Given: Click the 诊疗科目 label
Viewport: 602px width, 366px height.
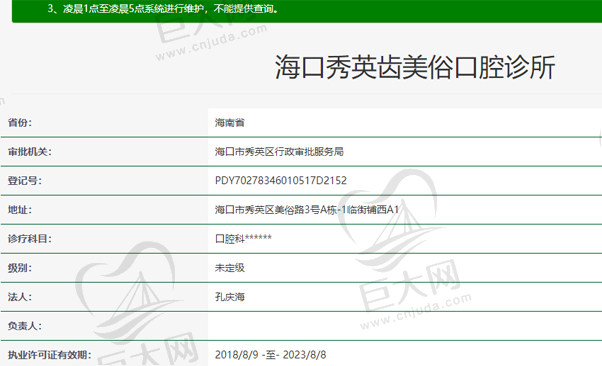Looking at the screenshot, I should click(30, 239).
